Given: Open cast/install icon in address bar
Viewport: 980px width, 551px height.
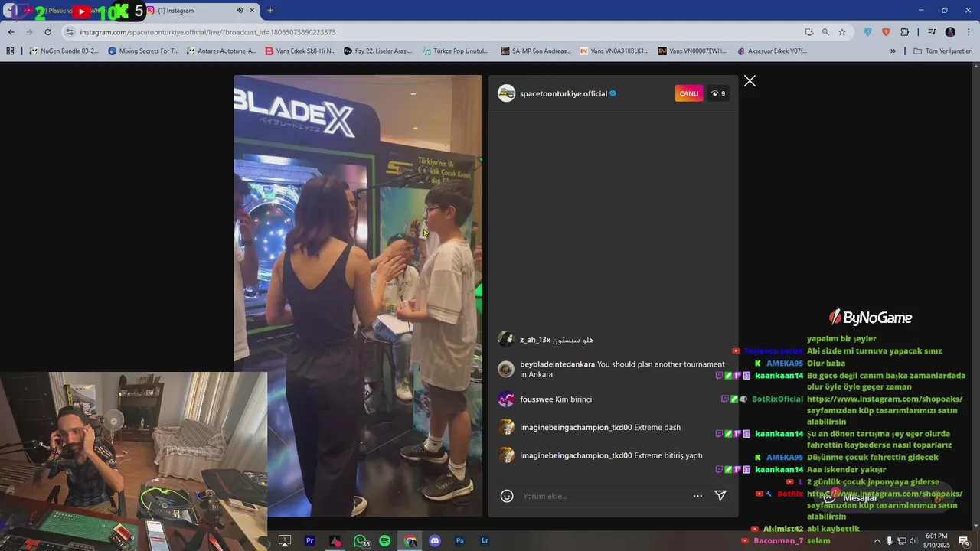Looking at the screenshot, I should [x=809, y=32].
